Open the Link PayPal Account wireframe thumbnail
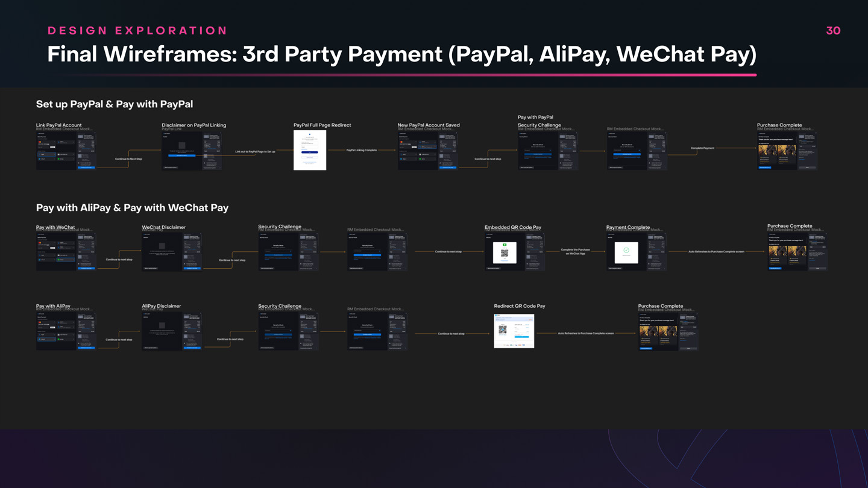The height and width of the screenshot is (488, 868). click(x=66, y=151)
